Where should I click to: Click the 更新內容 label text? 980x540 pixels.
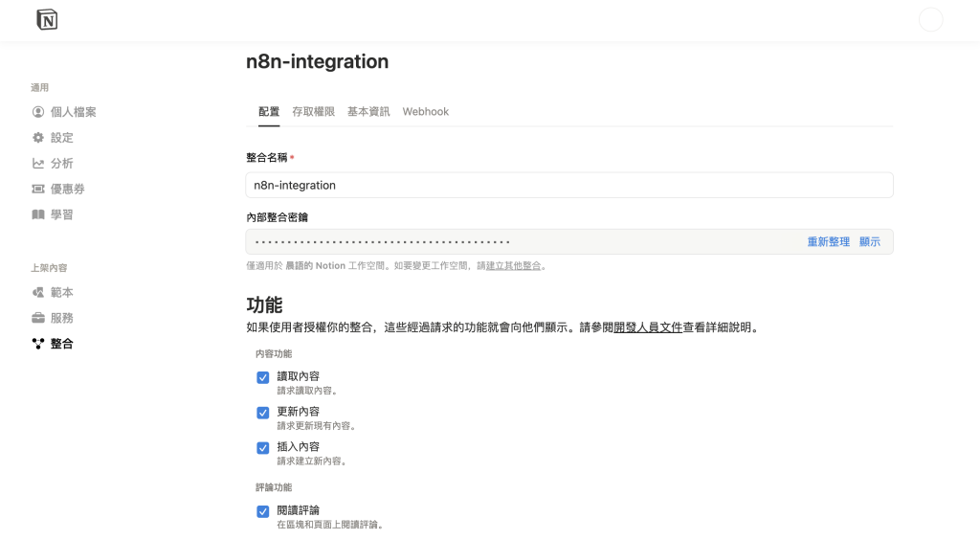(299, 411)
